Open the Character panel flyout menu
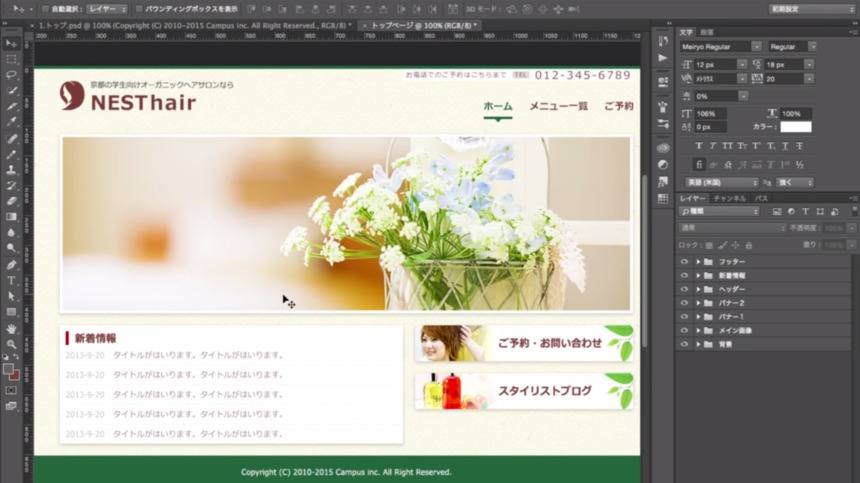This screenshot has height=483, width=860. (x=852, y=32)
